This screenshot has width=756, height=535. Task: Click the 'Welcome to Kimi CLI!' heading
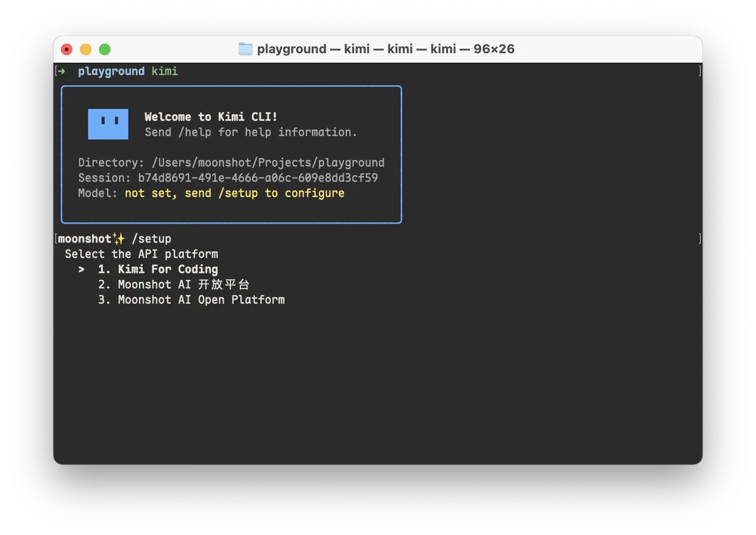(x=211, y=117)
